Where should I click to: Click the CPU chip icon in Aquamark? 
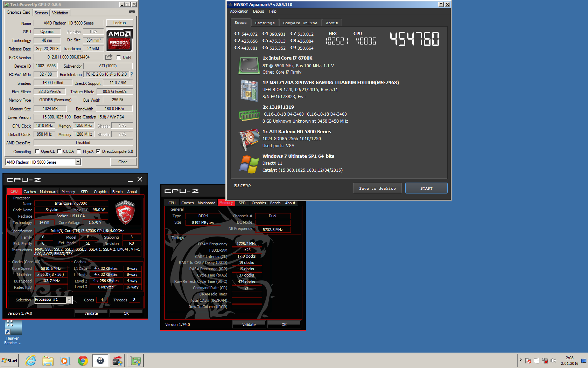pos(248,66)
